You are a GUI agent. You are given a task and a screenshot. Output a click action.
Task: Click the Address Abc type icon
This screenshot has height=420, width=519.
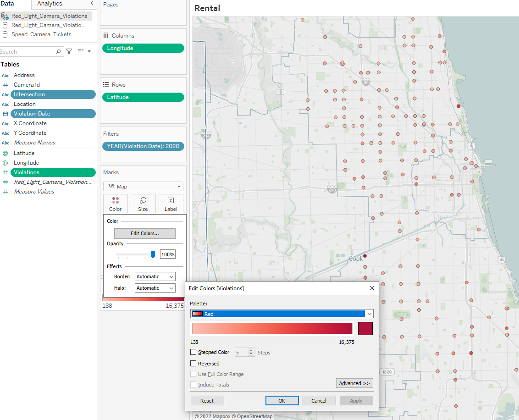pos(6,76)
